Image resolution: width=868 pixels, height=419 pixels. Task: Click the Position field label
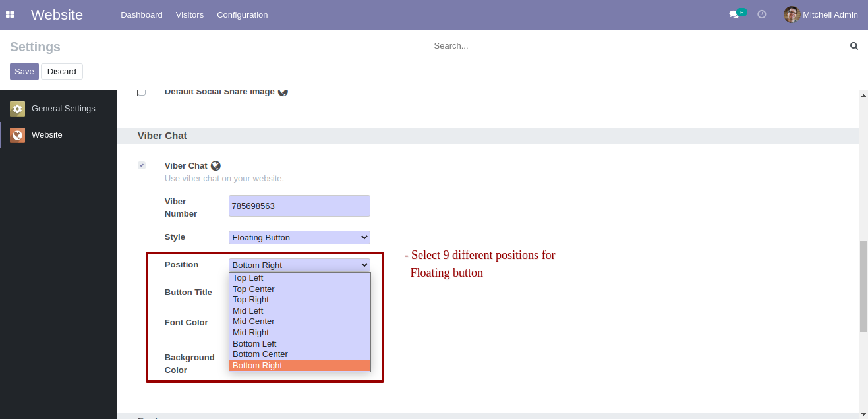(x=181, y=265)
